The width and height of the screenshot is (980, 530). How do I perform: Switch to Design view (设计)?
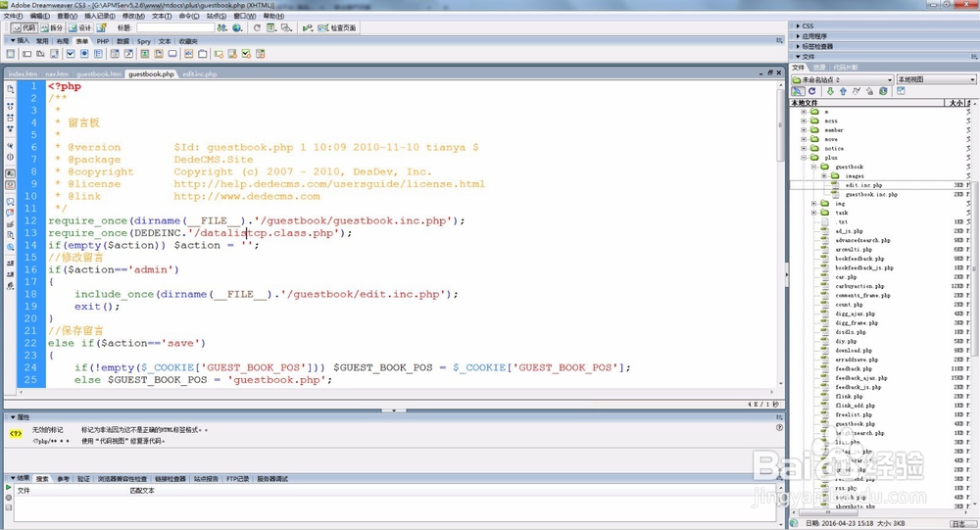point(80,28)
